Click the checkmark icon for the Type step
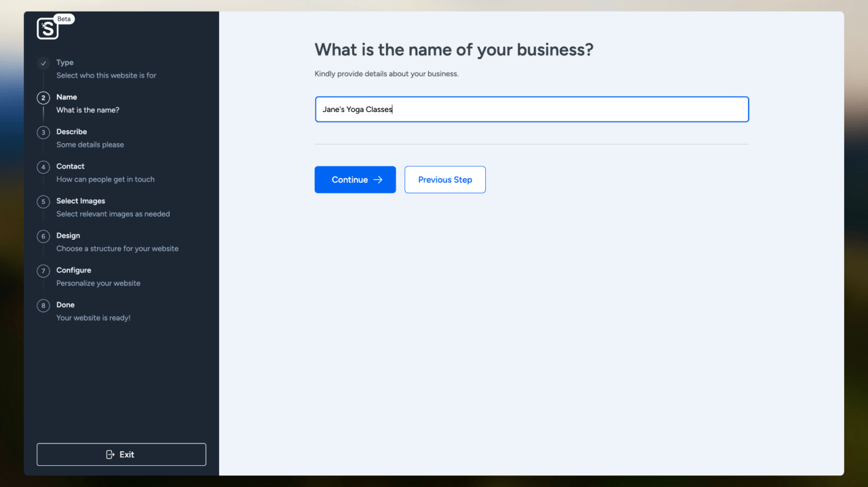 43,63
